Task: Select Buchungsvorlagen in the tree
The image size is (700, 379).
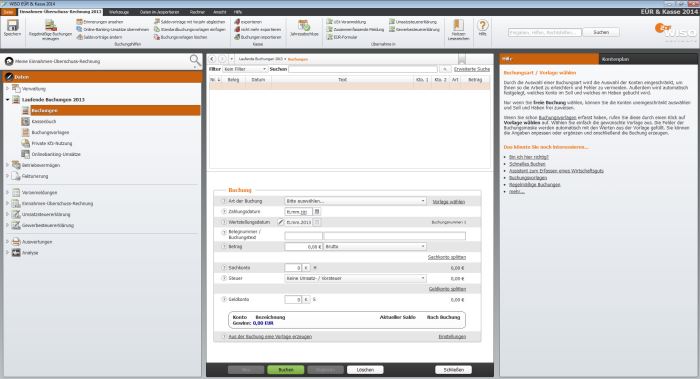Action: click(x=50, y=133)
